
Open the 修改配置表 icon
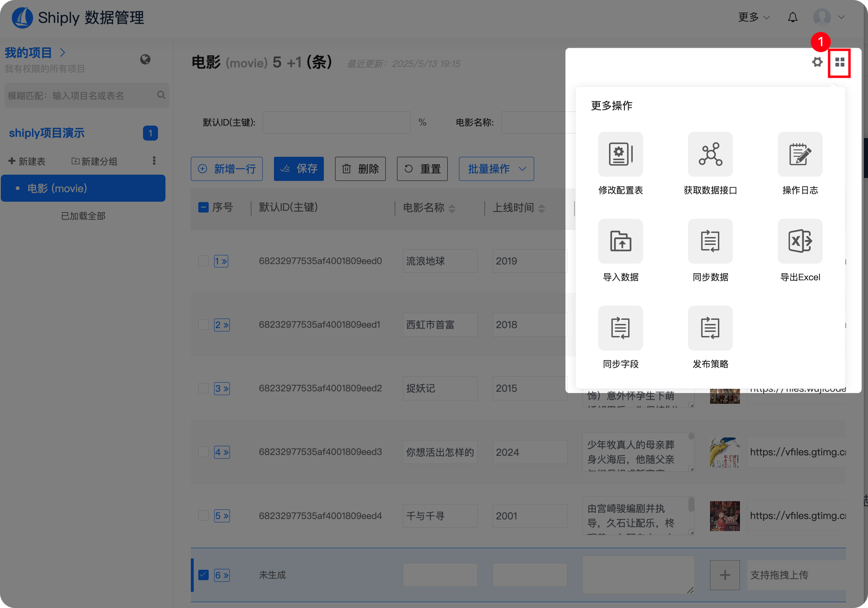click(x=620, y=154)
